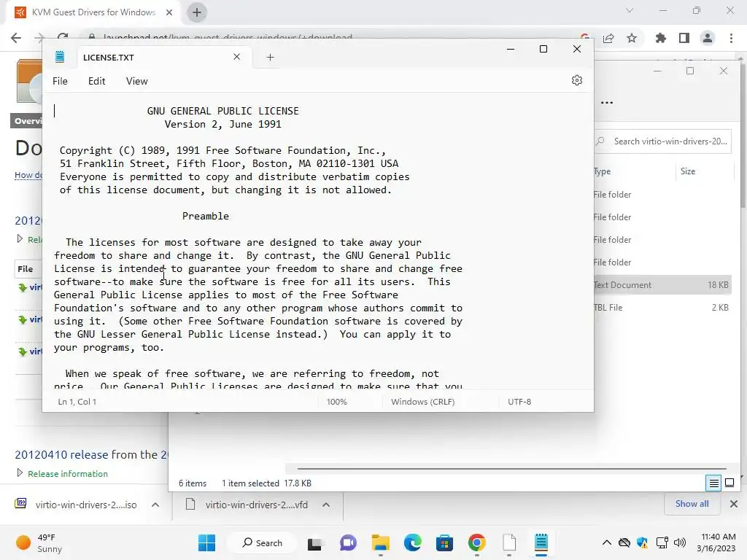This screenshot has height=560, width=747.
Task: Open Chrome tab search chevron
Action: 630,10
